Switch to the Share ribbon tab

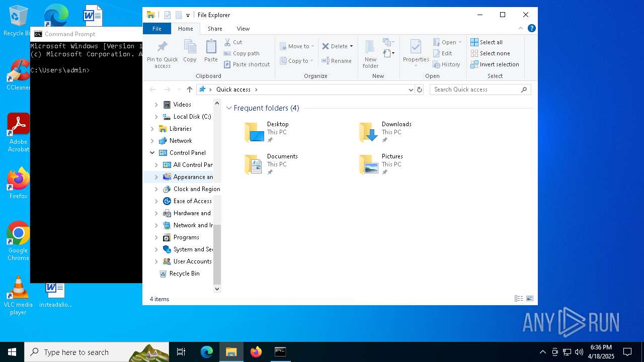(x=215, y=29)
